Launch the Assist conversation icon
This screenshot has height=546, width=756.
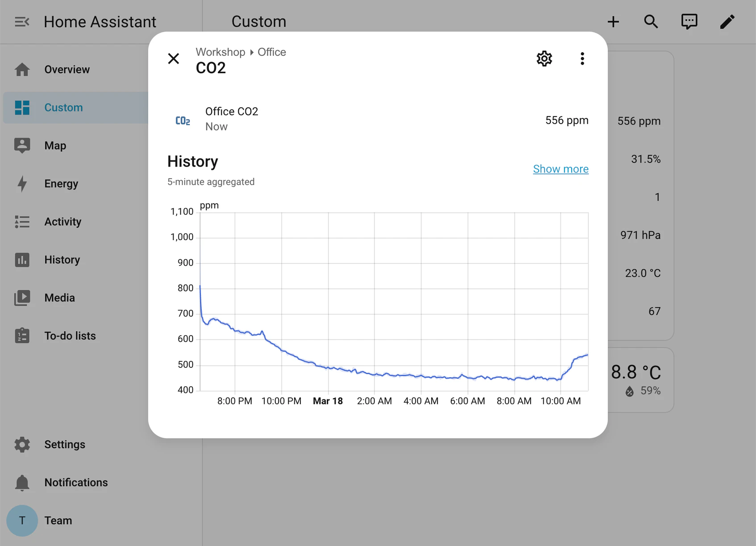click(x=689, y=21)
